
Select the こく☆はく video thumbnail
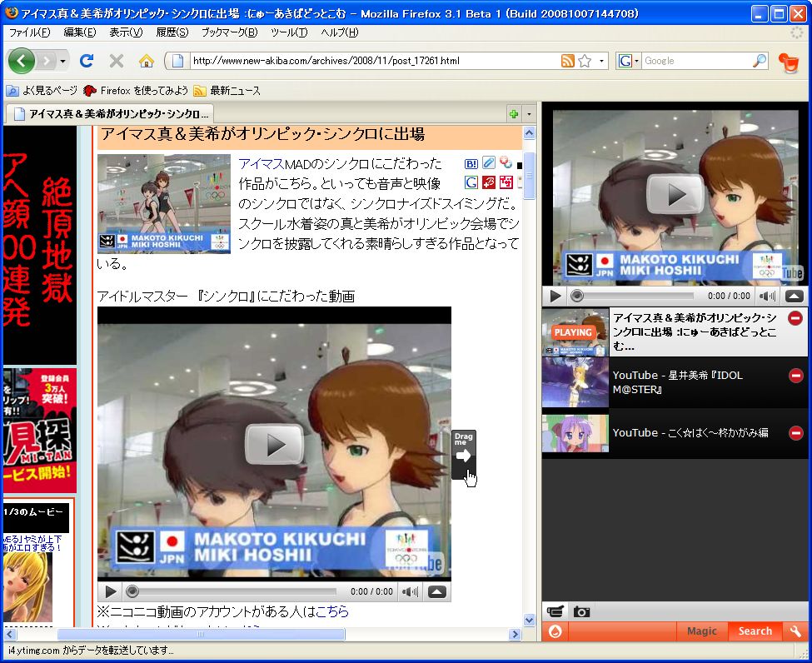point(575,433)
